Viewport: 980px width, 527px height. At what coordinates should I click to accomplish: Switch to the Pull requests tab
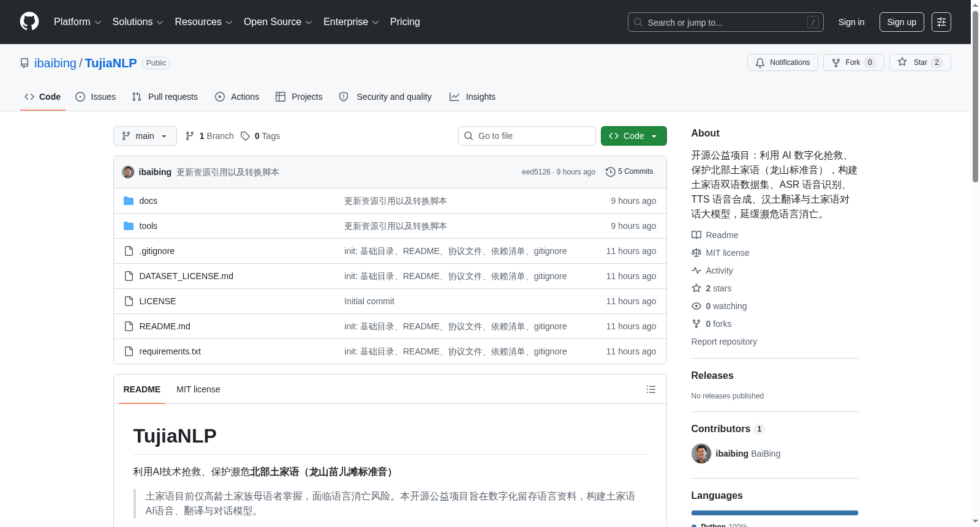pyautogui.click(x=165, y=97)
